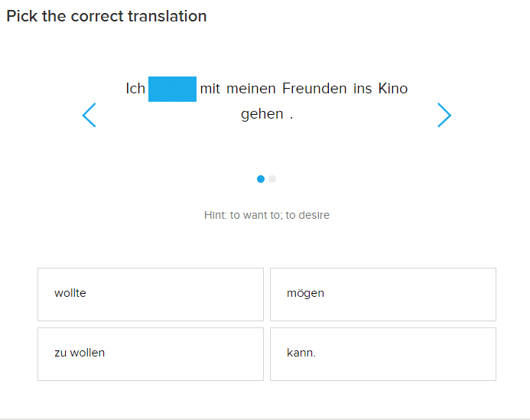Click the word "Ich" in the sentence
This screenshot has height=420, width=530.
135,89
